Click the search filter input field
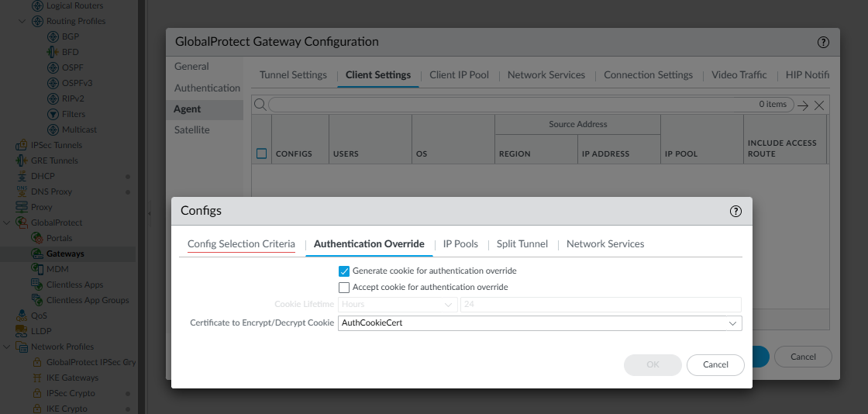The width and height of the screenshot is (868, 414). (511, 105)
